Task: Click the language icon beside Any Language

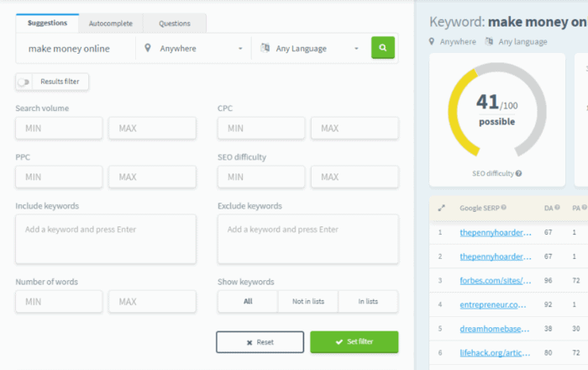Action: coord(265,48)
